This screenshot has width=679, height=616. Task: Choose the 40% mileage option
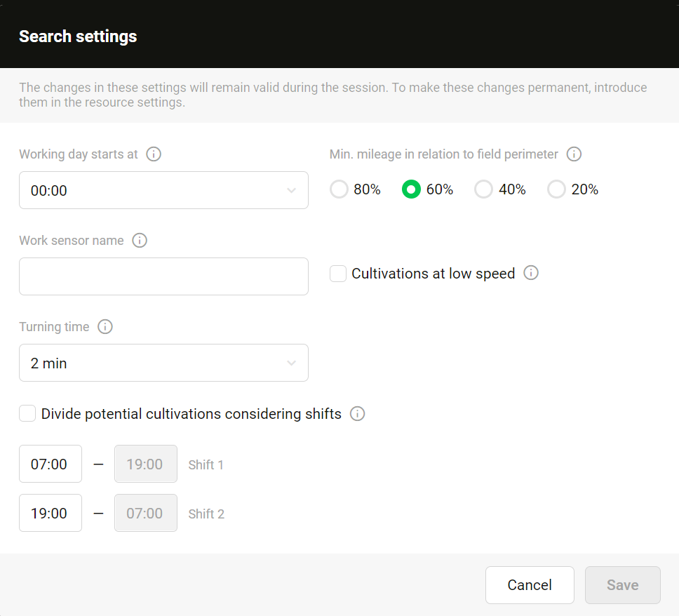pos(483,189)
